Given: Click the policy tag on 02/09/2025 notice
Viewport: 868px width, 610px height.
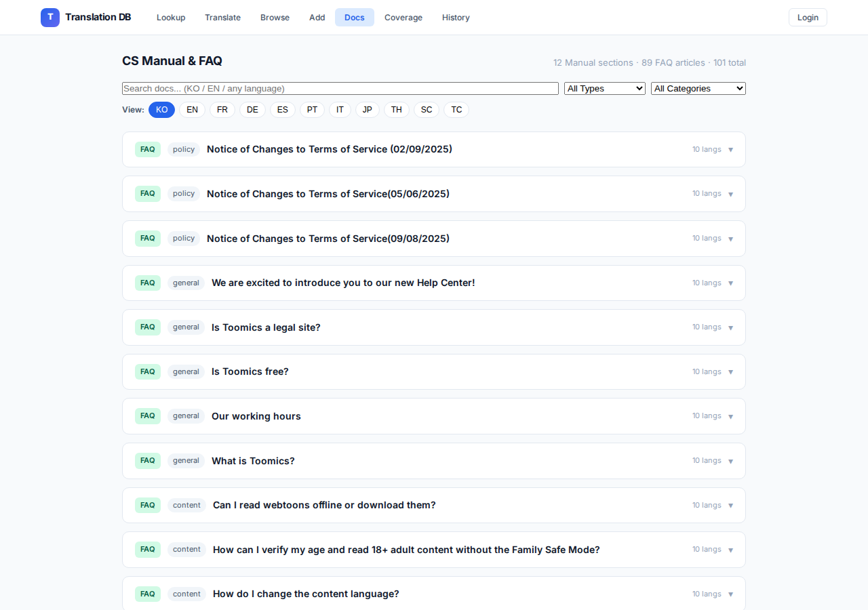Looking at the screenshot, I should 184,150.
